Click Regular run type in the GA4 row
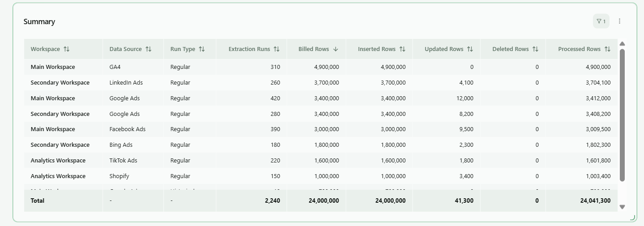 [180, 67]
